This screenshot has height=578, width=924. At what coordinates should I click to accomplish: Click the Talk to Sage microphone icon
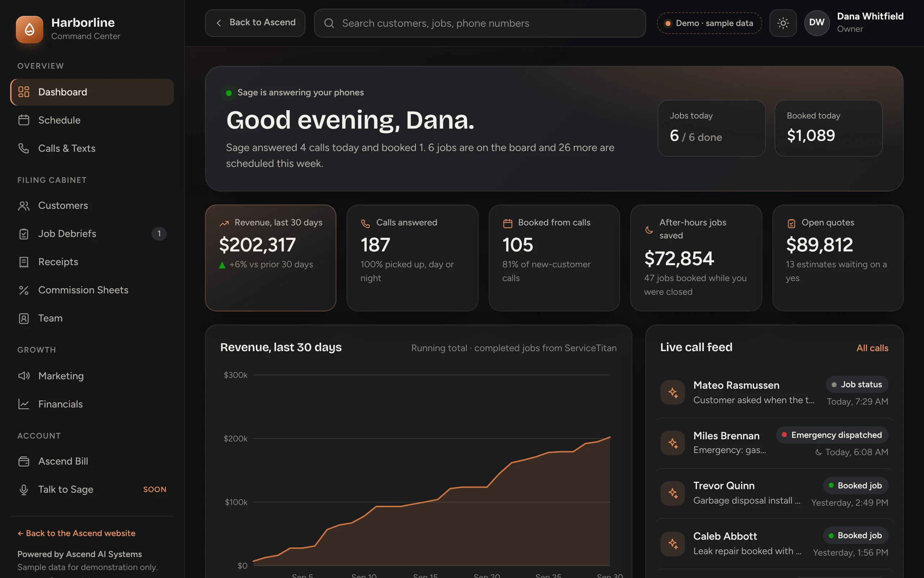pyautogui.click(x=24, y=490)
